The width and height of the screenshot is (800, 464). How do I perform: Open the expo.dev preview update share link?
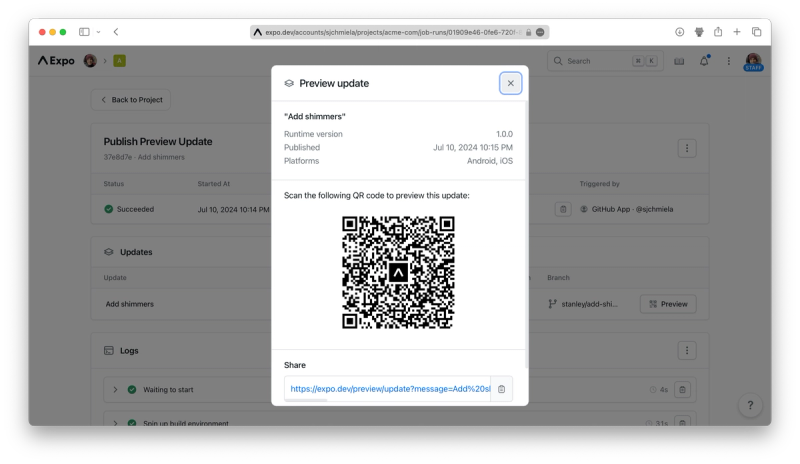coord(390,389)
